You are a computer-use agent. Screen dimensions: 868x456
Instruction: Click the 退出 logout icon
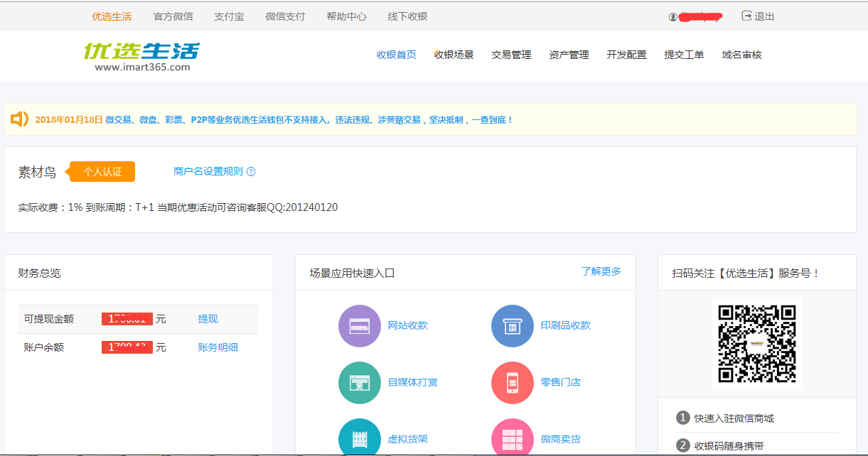pyautogui.click(x=747, y=16)
